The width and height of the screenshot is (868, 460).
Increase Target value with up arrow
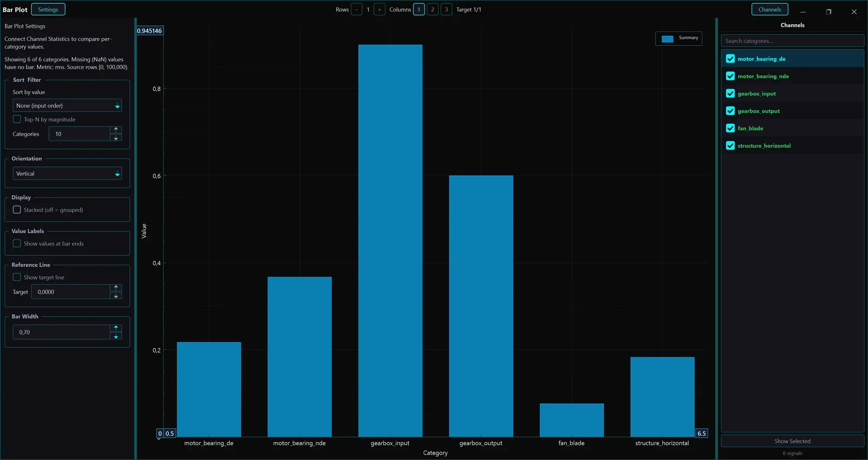tap(116, 288)
